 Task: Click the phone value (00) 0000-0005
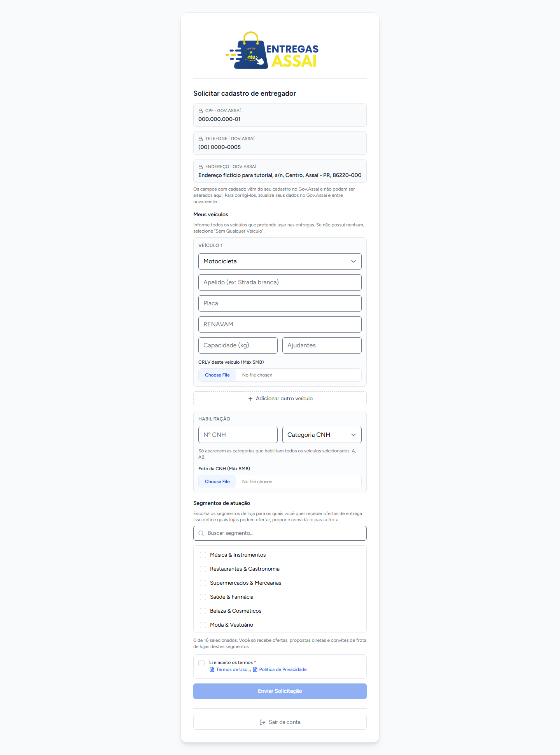point(219,147)
